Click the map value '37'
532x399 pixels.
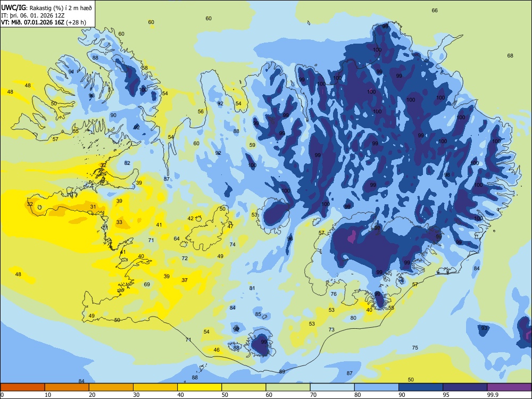click(x=185, y=280)
